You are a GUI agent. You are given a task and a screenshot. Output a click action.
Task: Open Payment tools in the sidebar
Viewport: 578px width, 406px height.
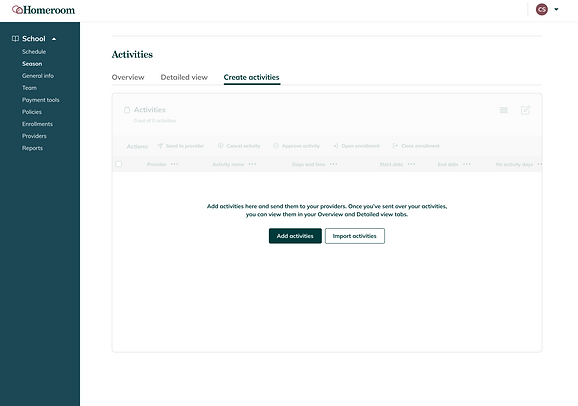point(41,100)
